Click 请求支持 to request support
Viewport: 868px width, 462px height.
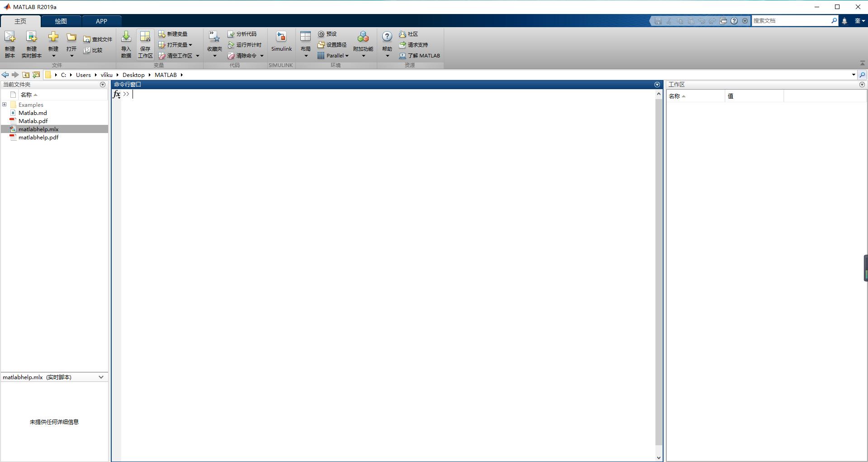413,45
